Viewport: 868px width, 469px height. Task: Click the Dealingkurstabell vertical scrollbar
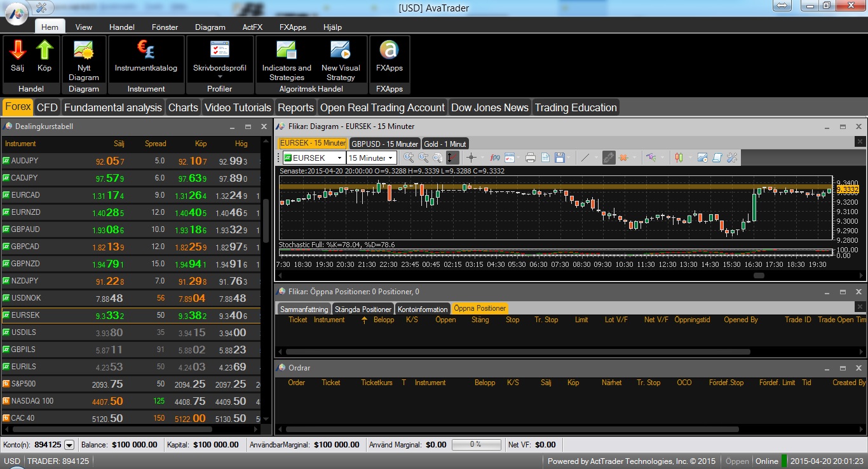pos(266,222)
